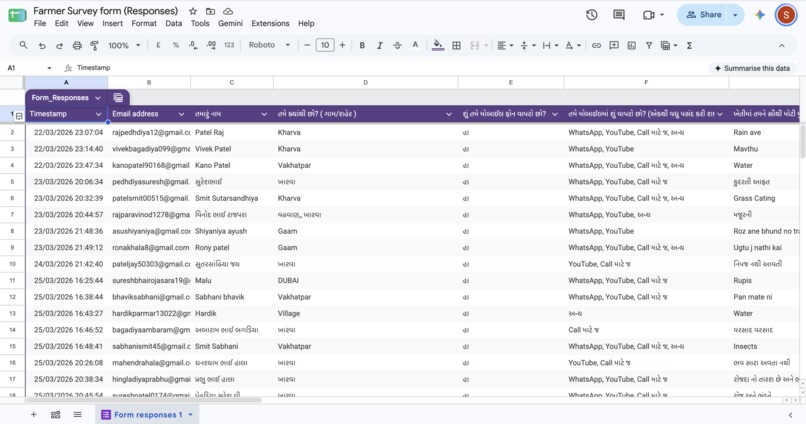Open the comments panel
The width and height of the screenshot is (806, 424).
[x=619, y=15]
